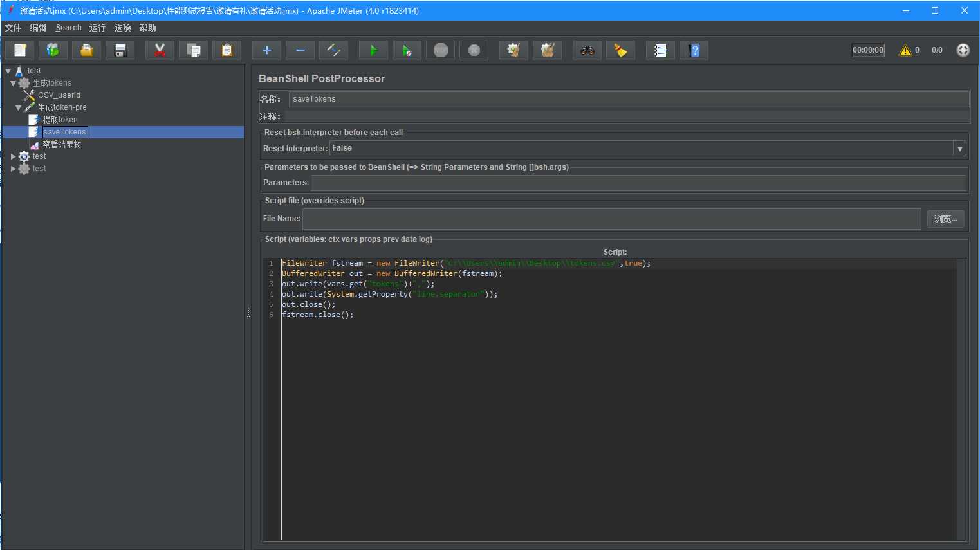Click the 注释 comment field
This screenshot has height=550, width=980.
(x=627, y=116)
